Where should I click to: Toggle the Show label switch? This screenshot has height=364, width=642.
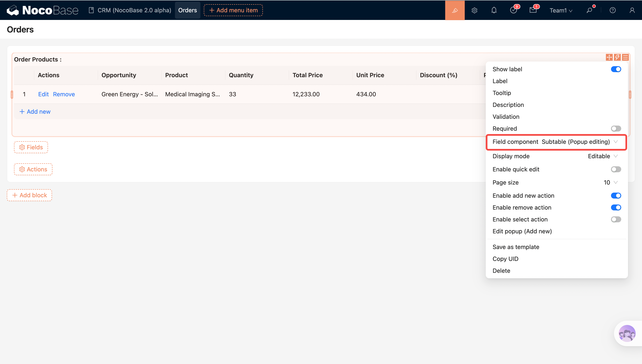[616, 69]
